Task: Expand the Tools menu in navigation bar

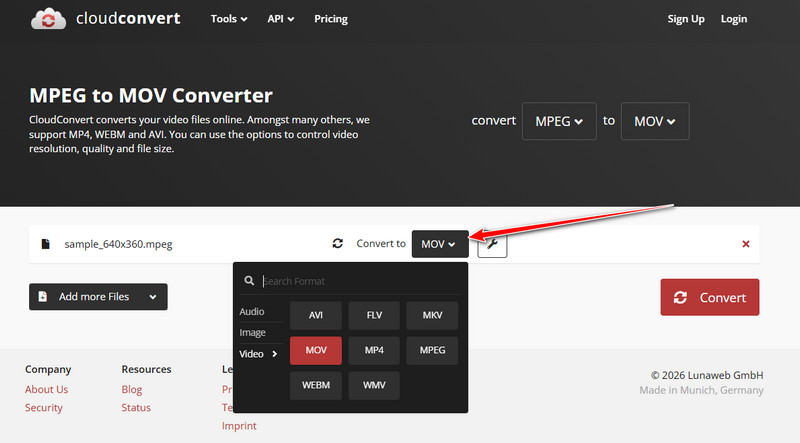Action: [x=231, y=19]
